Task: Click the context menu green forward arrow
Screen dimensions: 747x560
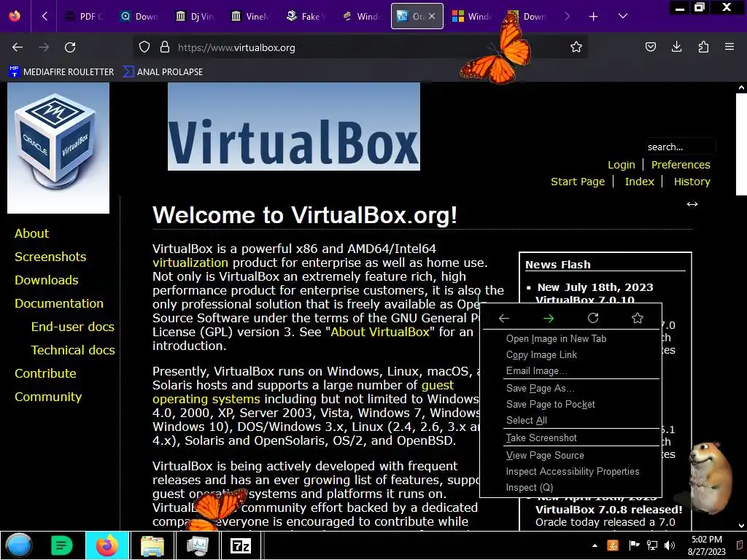Action: click(x=549, y=318)
